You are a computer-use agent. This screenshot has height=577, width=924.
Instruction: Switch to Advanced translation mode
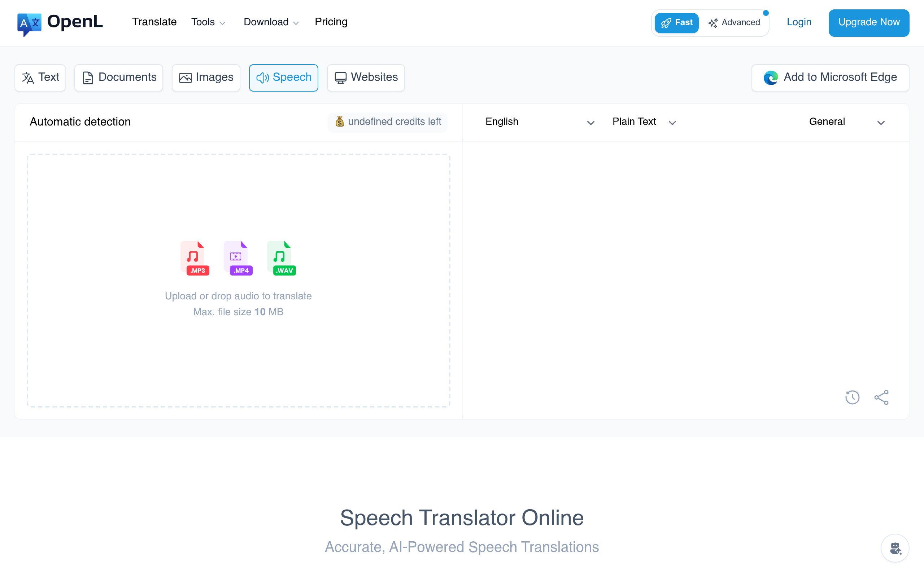point(734,23)
